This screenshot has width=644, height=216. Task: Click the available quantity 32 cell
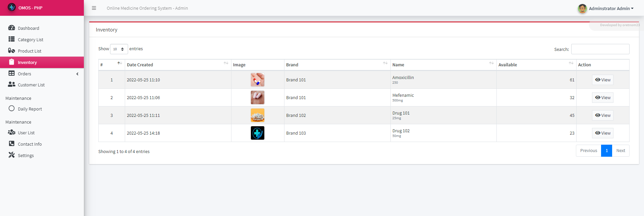pos(536,97)
